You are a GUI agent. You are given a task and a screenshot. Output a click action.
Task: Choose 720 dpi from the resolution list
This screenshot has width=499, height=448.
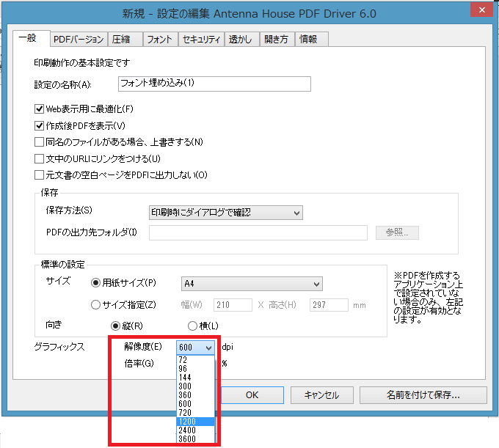point(195,413)
